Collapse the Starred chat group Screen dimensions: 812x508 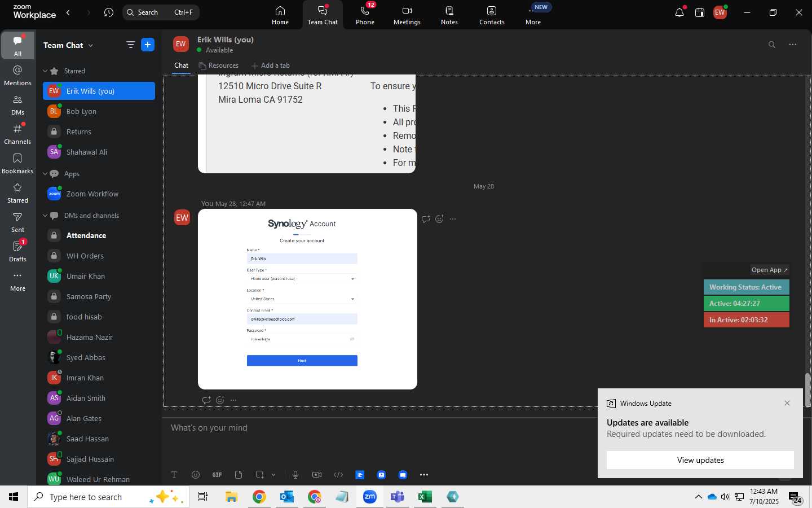click(x=45, y=71)
